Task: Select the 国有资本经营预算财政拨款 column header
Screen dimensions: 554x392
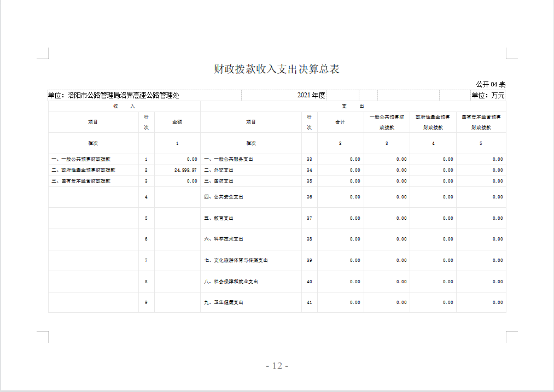Action: tap(481, 122)
